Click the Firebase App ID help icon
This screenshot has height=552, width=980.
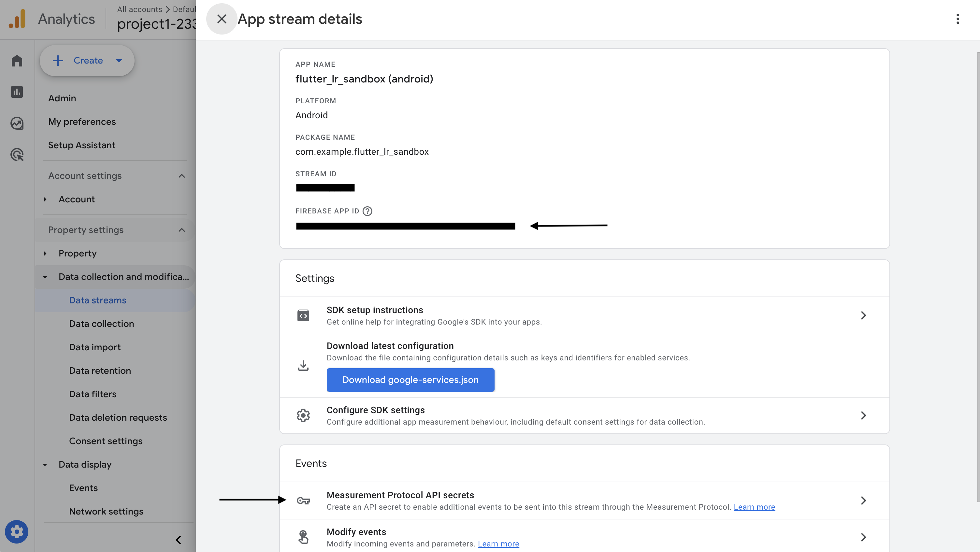pos(367,211)
